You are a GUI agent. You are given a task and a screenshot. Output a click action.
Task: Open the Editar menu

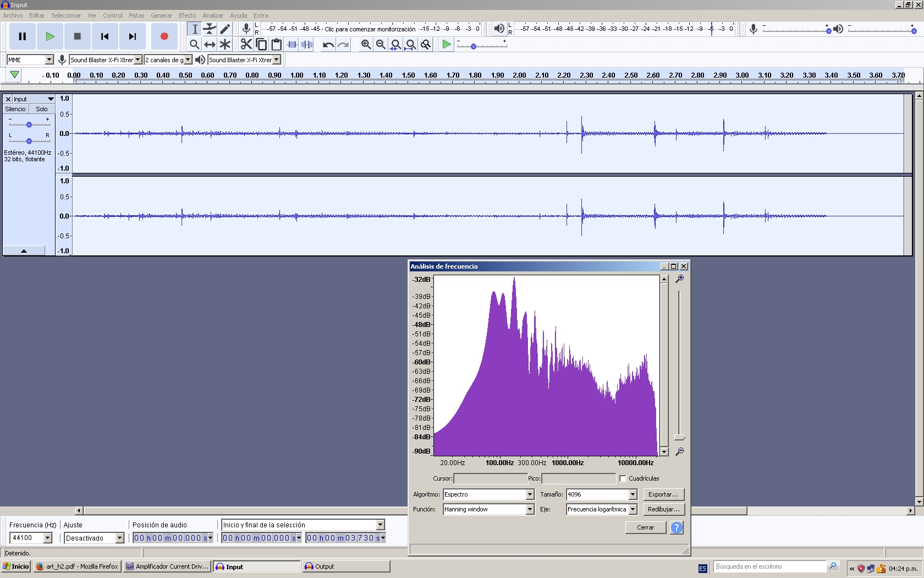pyautogui.click(x=37, y=15)
